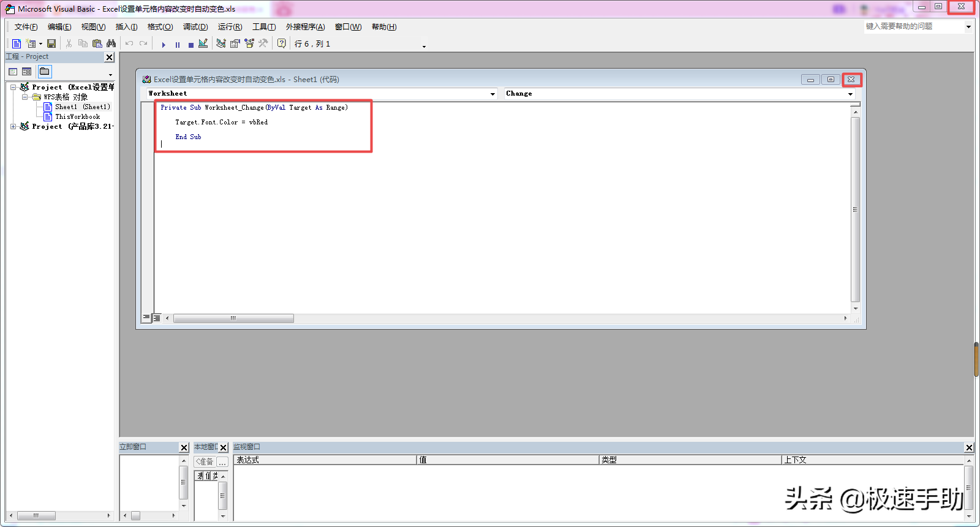The image size is (980, 527).
Task: Open the 插入(I) menu
Action: coord(127,27)
